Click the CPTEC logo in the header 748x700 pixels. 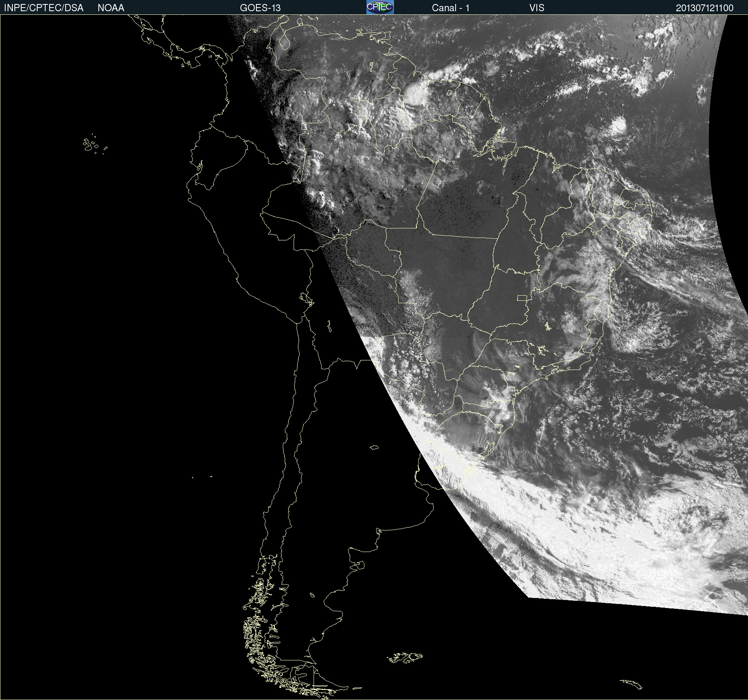click(380, 7)
